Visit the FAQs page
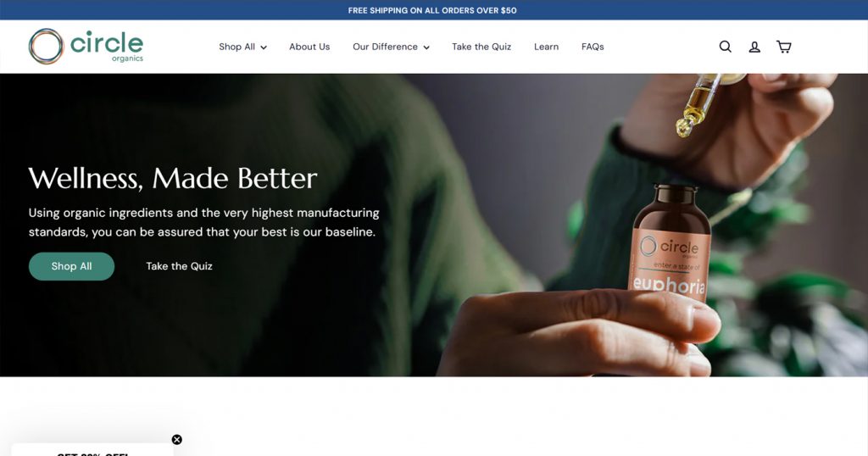 (593, 47)
